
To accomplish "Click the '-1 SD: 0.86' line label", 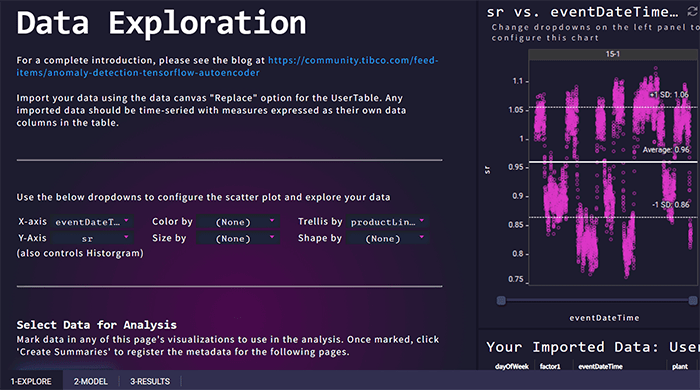I will coord(670,204).
